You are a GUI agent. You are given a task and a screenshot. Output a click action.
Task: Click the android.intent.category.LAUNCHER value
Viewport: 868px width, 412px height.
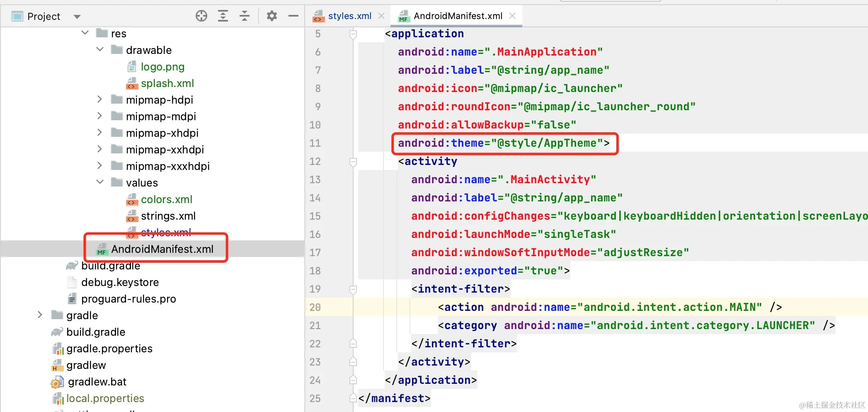pyautogui.click(x=703, y=325)
